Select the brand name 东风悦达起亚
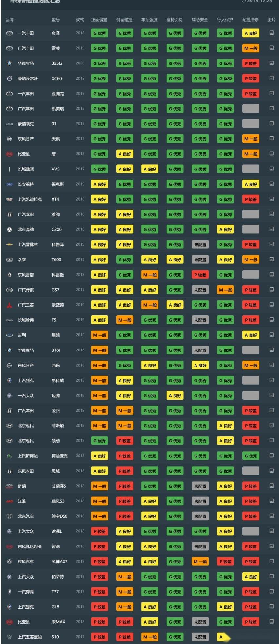Viewport: 279px width, 644px height. coord(30,546)
